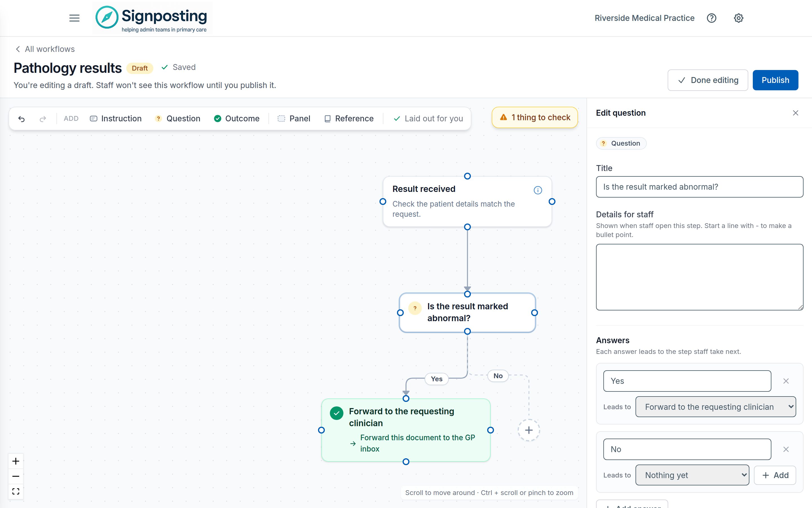Click the Draft status badge
812x508 pixels.
(x=140, y=68)
